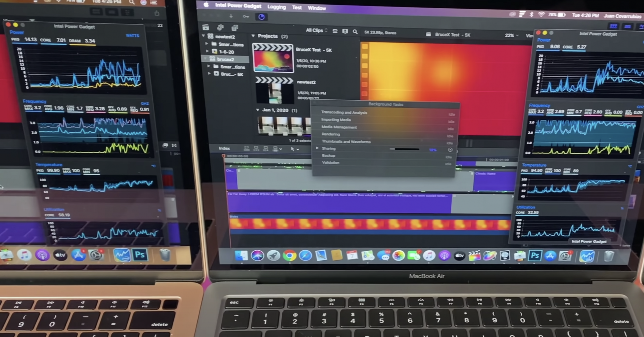644x337 pixels.
Task: Open Google Chrome from the dock
Action: click(x=289, y=256)
